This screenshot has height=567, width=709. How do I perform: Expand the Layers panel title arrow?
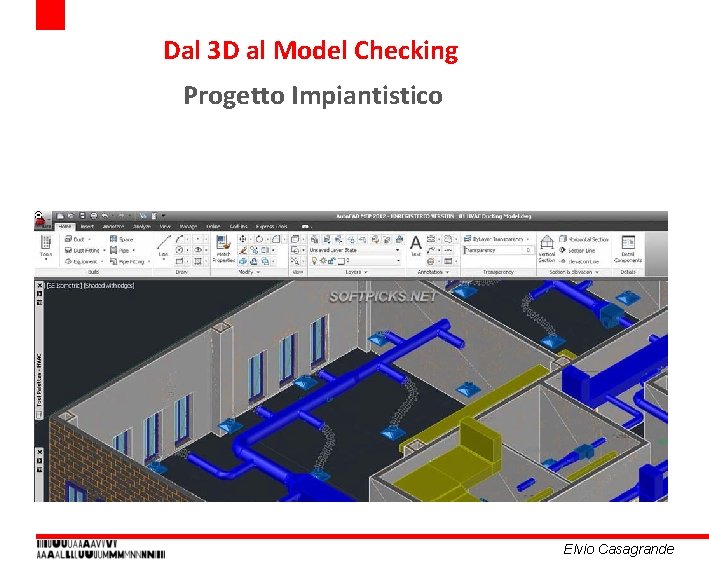pos(365,272)
